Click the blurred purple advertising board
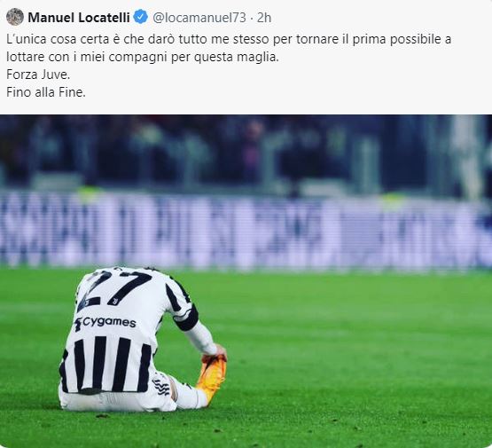The image size is (492, 448). point(246,229)
